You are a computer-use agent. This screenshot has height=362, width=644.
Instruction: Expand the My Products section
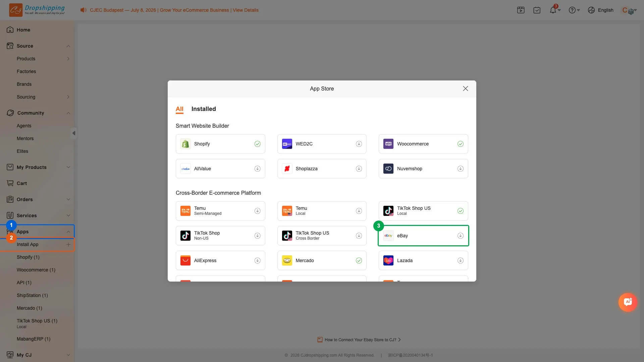coord(68,167)
